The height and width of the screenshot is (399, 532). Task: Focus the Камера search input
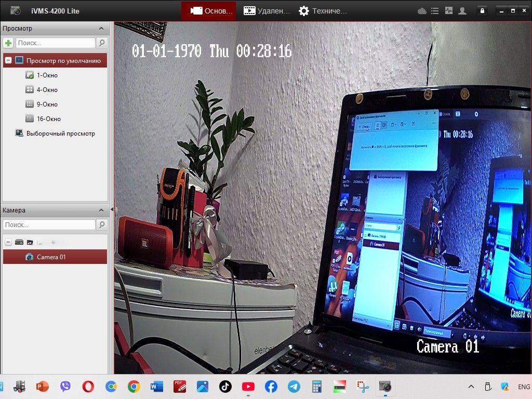pos(49,224)
